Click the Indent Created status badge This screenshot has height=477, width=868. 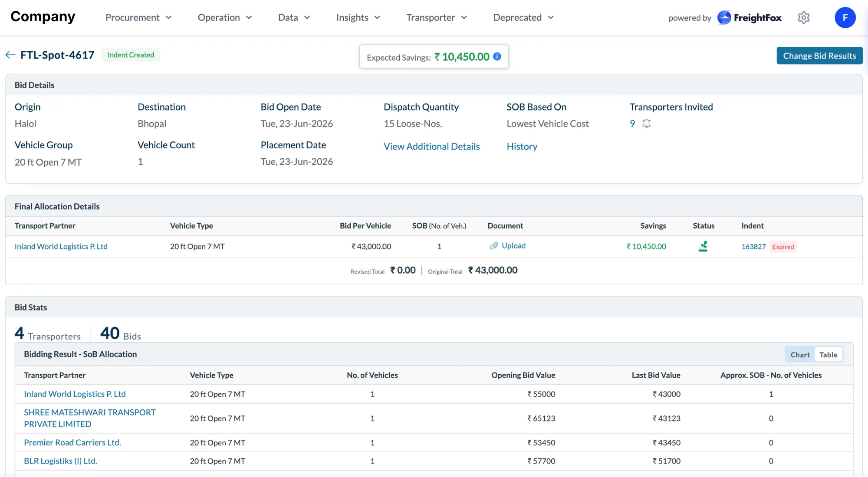(x=131, y=55)
